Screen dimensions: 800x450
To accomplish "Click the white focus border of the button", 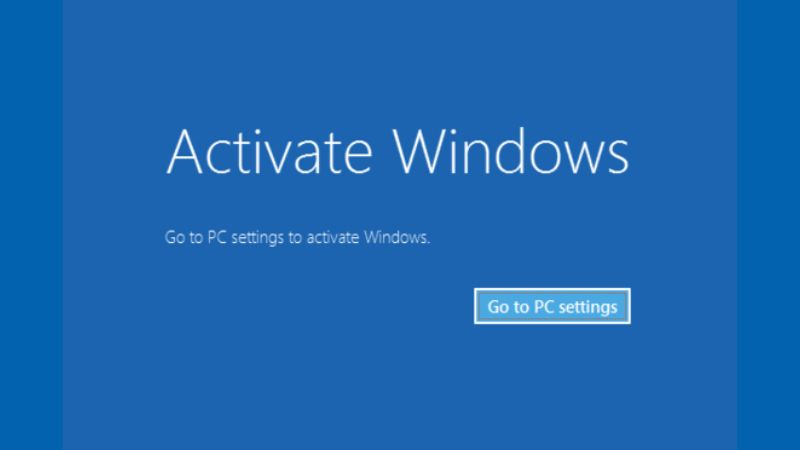I will click(552, 289).
